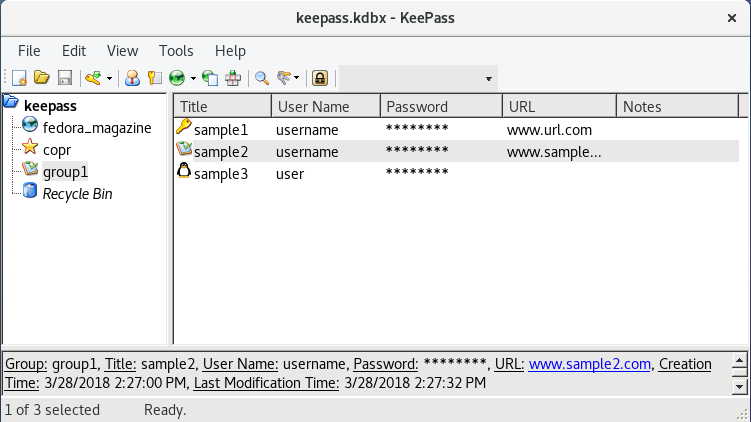The width and height of the screenshot is (751, 422).
Task: Select the fedora_magazine group in the tree
Action: (x=97, y=128)
